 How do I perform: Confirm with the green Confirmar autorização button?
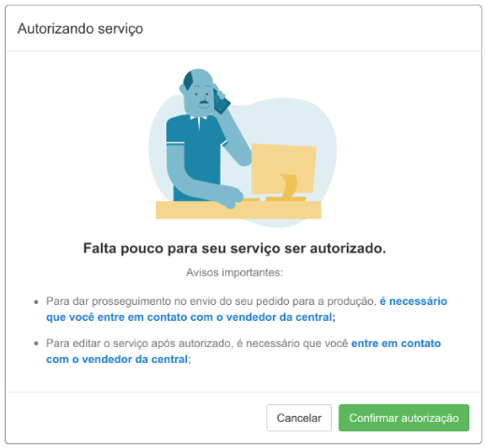404,417
